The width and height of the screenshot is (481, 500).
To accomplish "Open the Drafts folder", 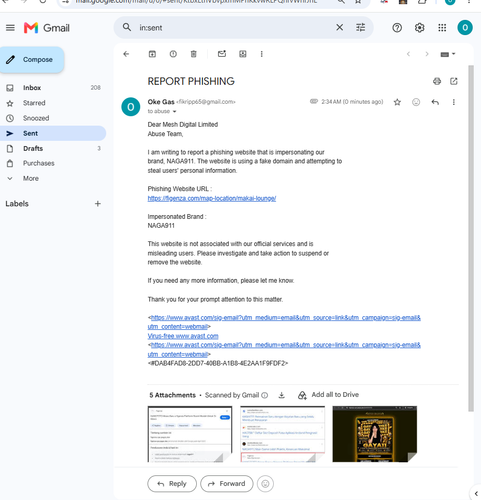I will 53,148.
